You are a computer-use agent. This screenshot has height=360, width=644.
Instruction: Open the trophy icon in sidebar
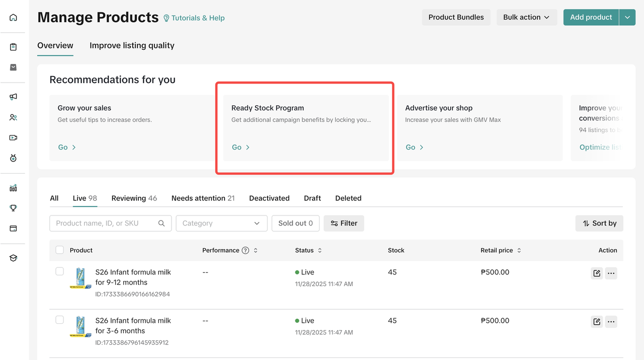[13, 208]
